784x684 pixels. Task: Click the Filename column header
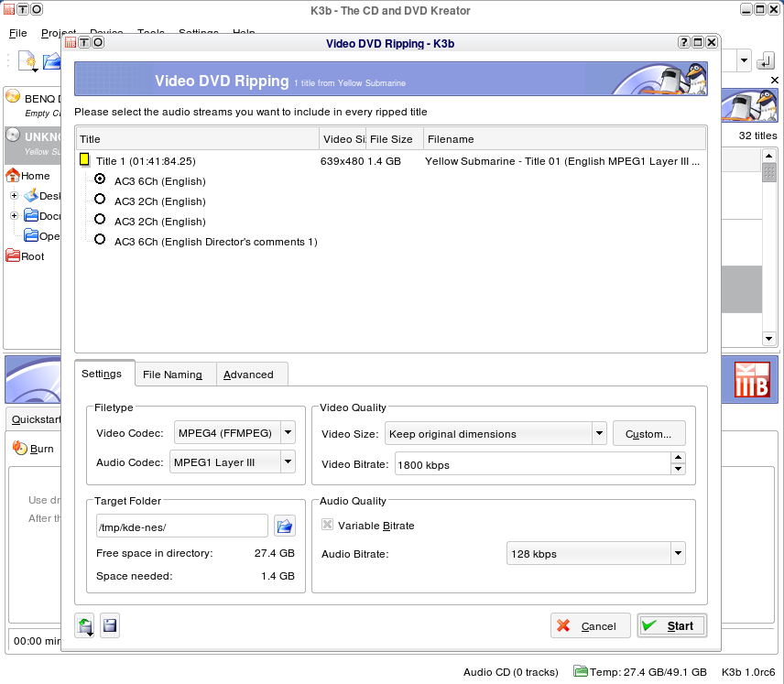tap(564, 139)
